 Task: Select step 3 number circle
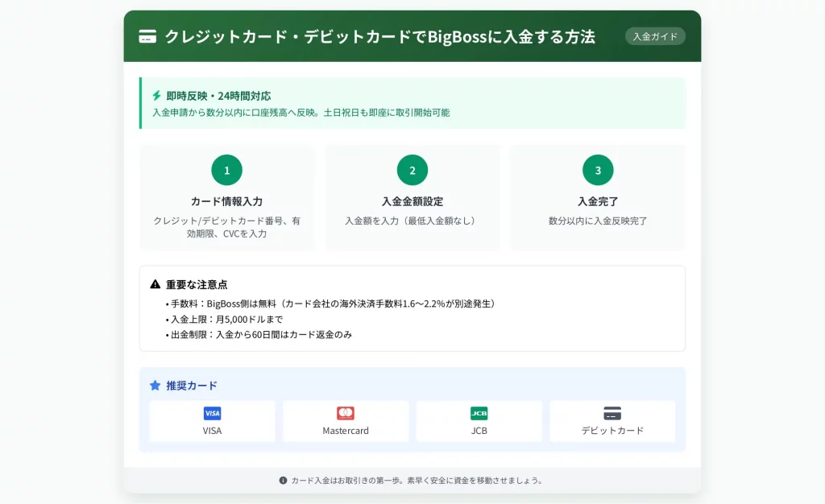(x=598, y=170)
